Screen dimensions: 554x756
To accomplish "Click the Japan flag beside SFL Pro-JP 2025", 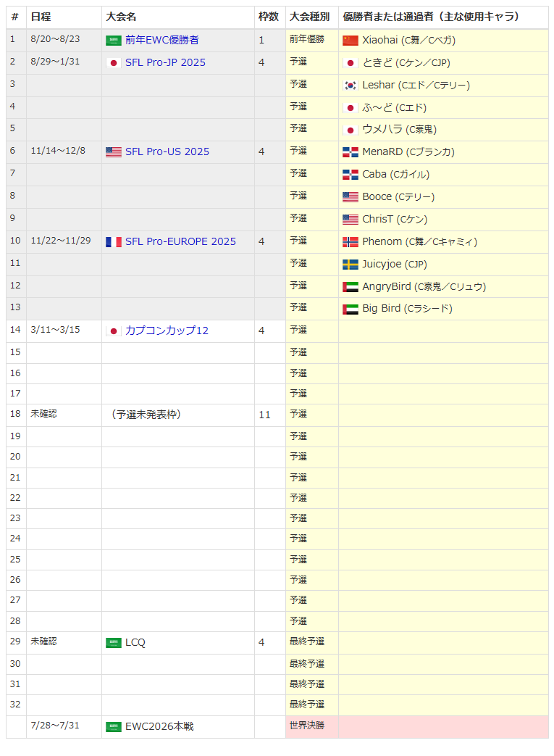I will coord(114,63).
